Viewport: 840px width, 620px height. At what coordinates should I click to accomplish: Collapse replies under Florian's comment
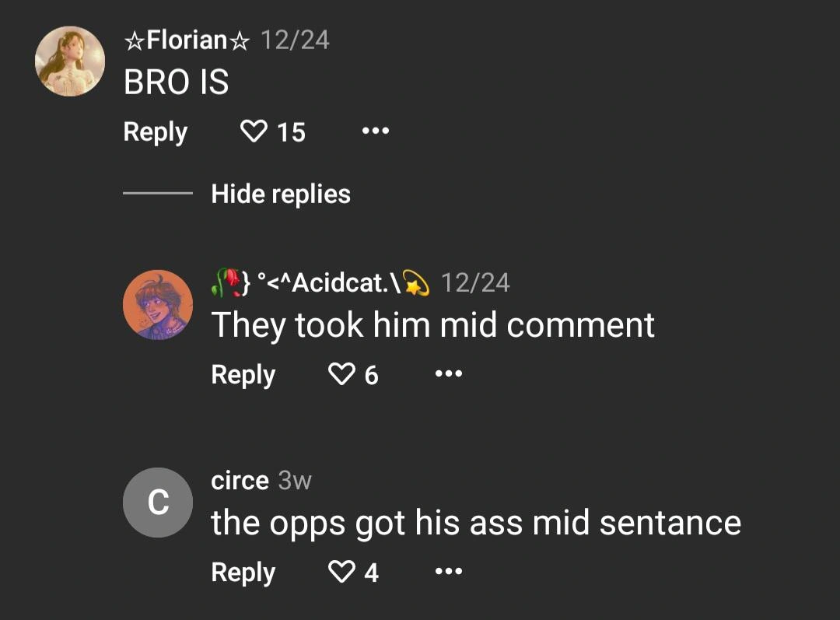coord(279,194)
